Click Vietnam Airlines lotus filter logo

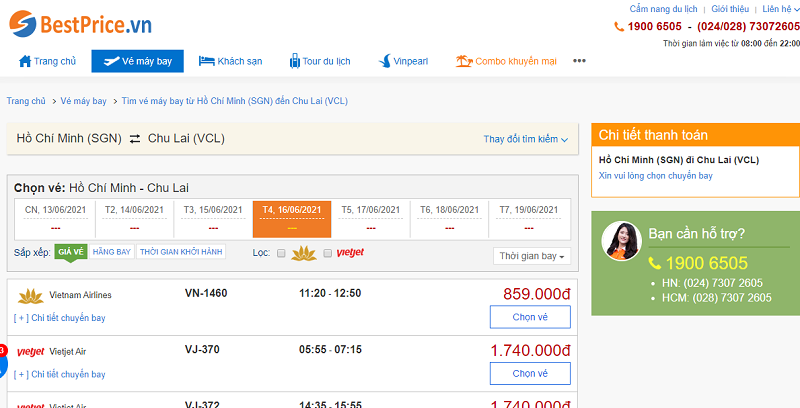(304, 253)
